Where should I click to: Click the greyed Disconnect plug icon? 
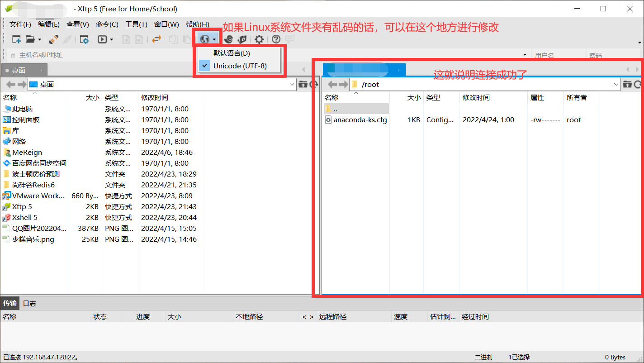[x=67, y=39]
